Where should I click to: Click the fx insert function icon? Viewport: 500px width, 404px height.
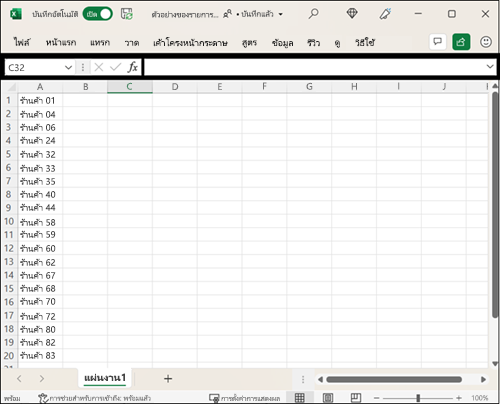pos(132,67)
